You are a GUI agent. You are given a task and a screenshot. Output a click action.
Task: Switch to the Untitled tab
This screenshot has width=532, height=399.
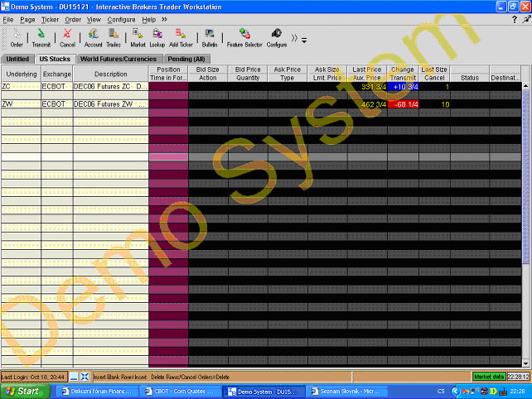pos(17,59)
